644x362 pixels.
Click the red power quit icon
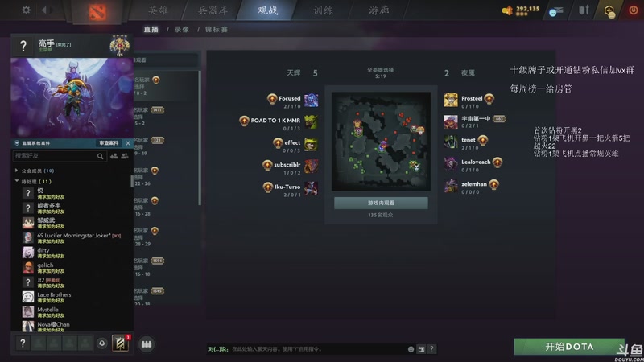coord(633,10)
